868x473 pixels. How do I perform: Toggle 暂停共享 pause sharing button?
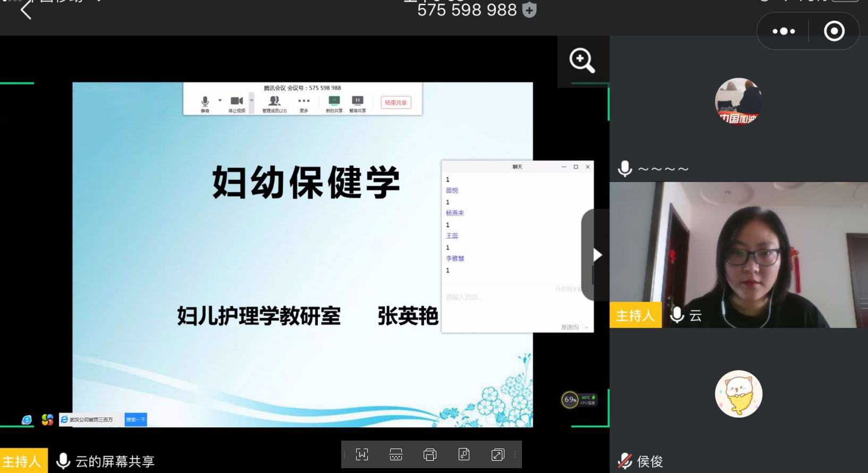358,104
